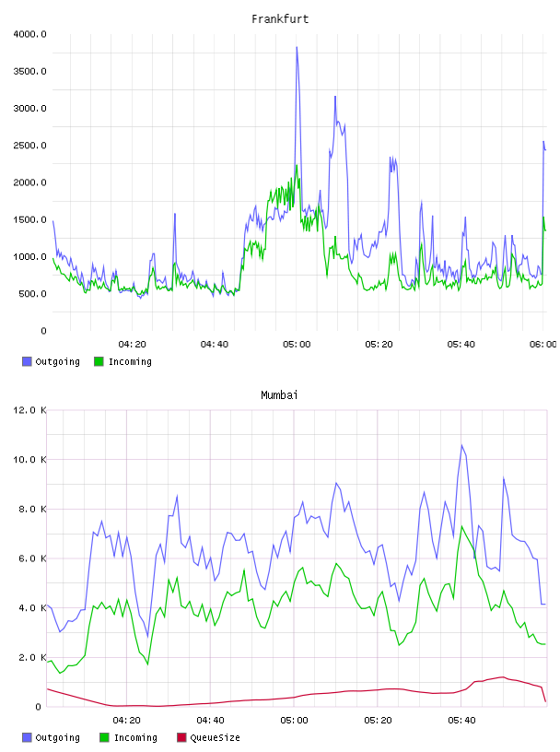Click the Frankfurt x-axis label 05:00
Viewport: 560px width, 752px height.
pyautogui.click(x=297, y=345)
